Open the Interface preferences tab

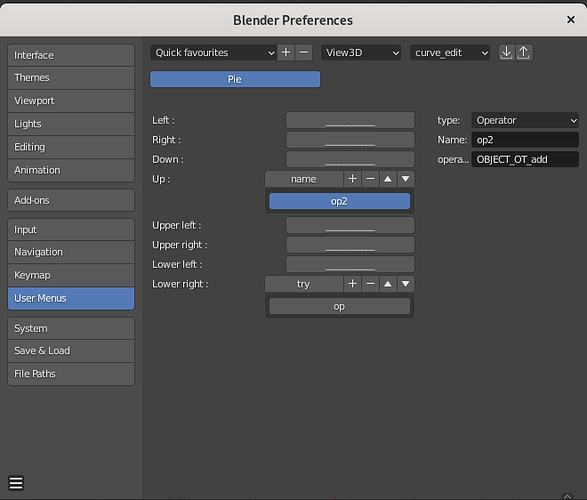tap(71, 55)
